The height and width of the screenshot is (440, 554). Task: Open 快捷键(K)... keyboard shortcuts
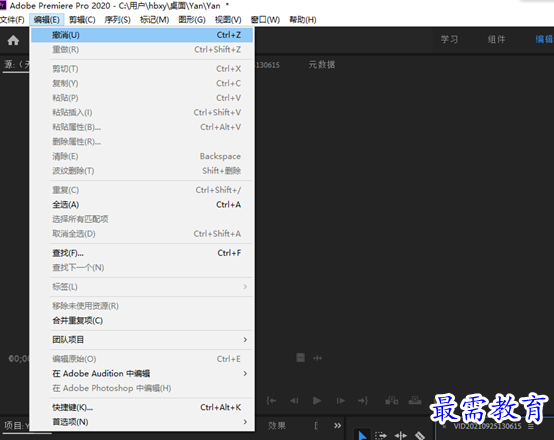[142, 407]
